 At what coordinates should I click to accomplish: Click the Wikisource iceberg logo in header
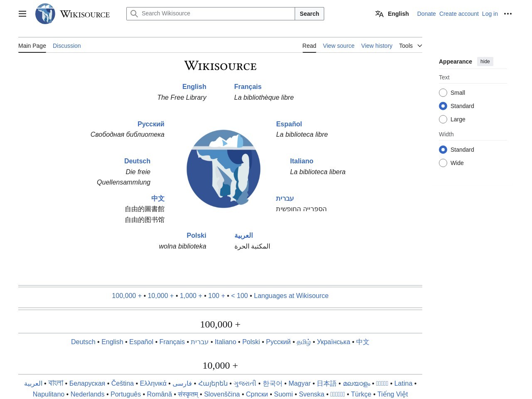pyautogui.click(x=45, y=14)
